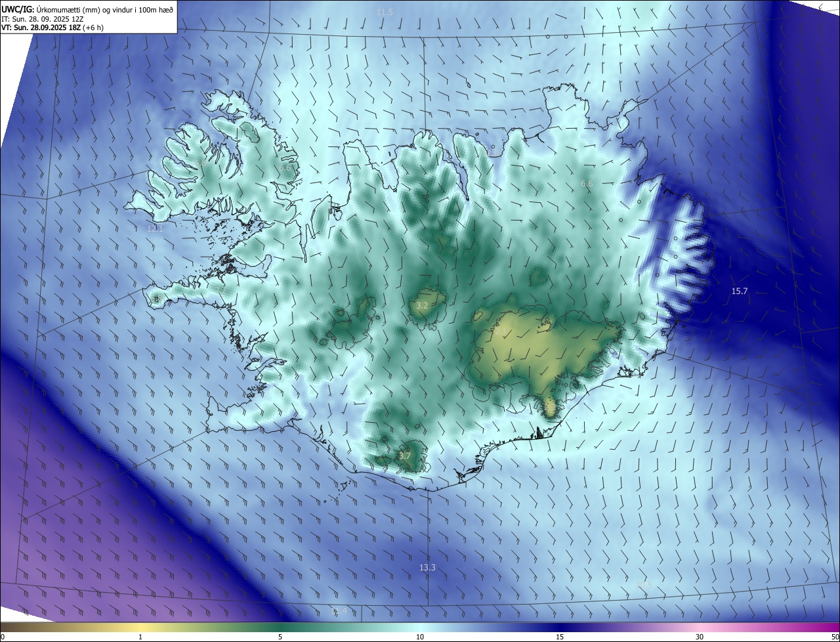Click the 6.6 value over the Westfjords
Image resolution: width=840 pixels, height=642 pixels.
[285, 168]
